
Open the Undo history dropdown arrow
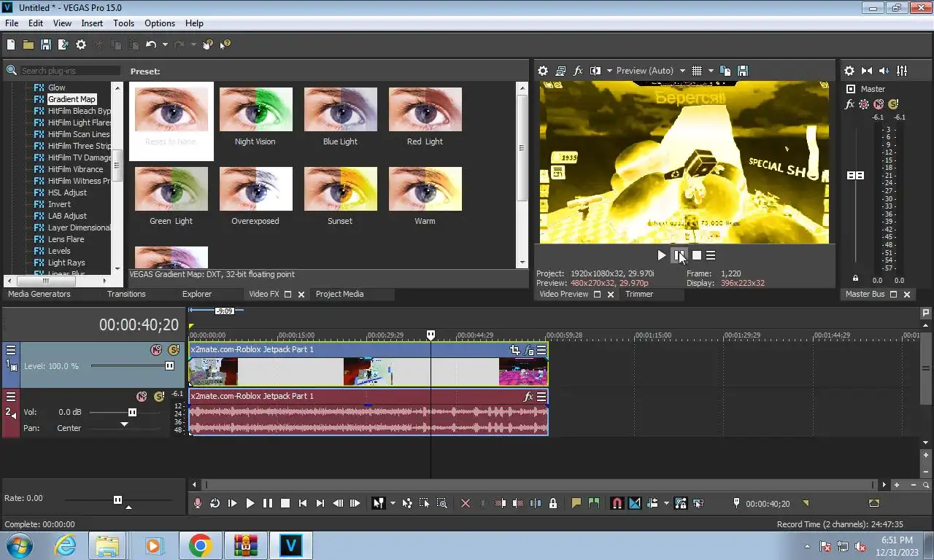tap(165, 44)
